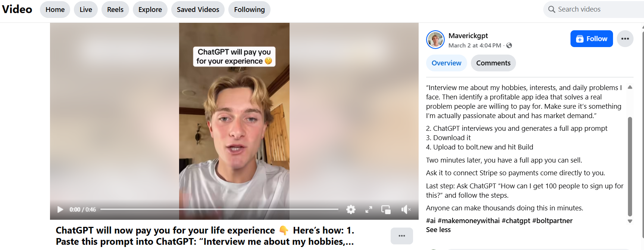This screenshot has width=644, height=250.
Task: Switch to the Comments tab
Action: (x=493, y=63)
